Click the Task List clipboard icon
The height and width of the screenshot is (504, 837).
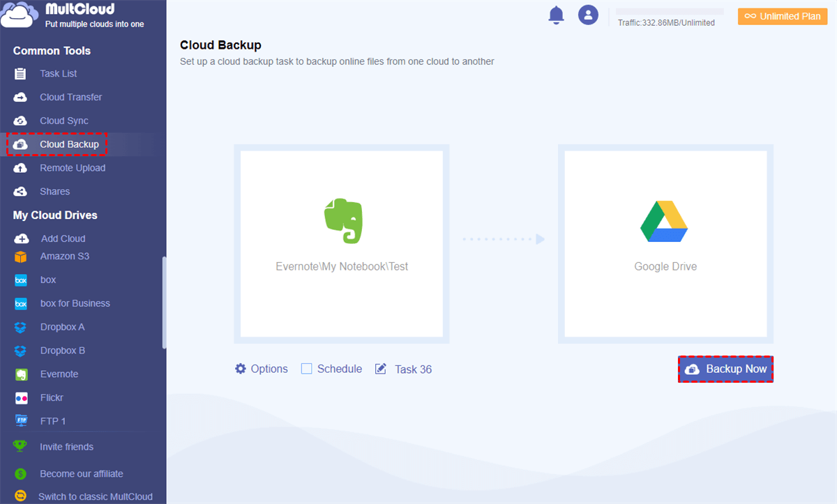[x=20, y=73]
